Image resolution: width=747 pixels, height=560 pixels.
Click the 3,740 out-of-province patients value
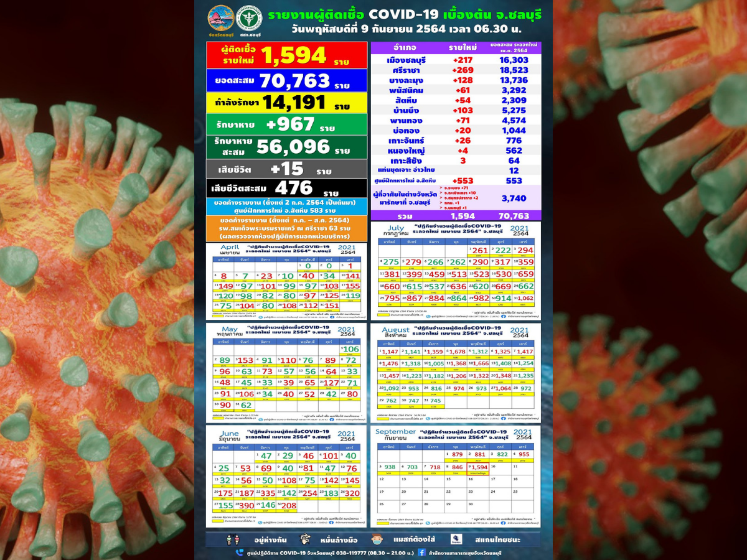(x=514, y=198)
